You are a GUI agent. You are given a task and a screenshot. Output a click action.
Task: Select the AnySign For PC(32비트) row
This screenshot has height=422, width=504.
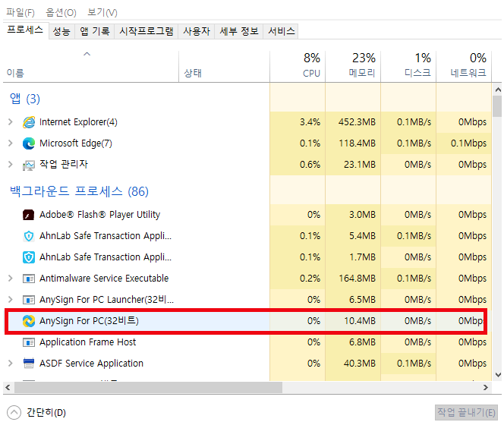pyautogui.click(x=246, y=321)
